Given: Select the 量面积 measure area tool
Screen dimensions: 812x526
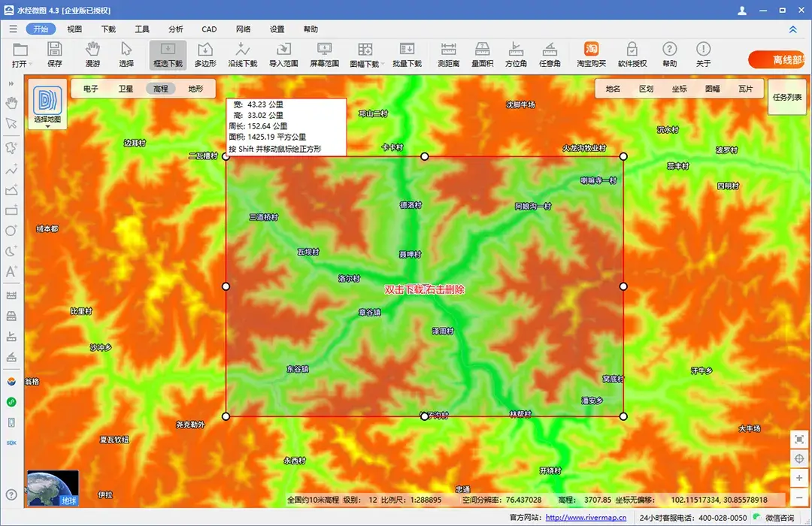Looking at the screenshot, I should [x=482, y=55].
